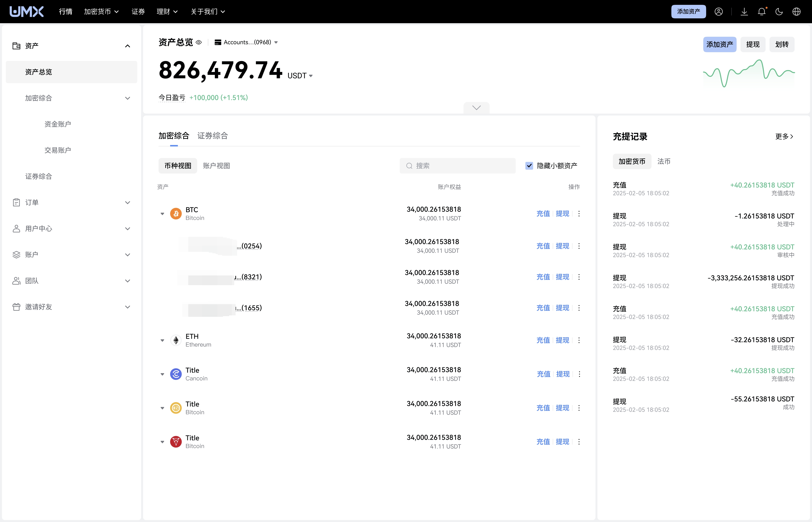Image resolution: width=812 pixels, height=522 pixels.
Task: Open notifications bell icon
Action: tap(761, 12)
